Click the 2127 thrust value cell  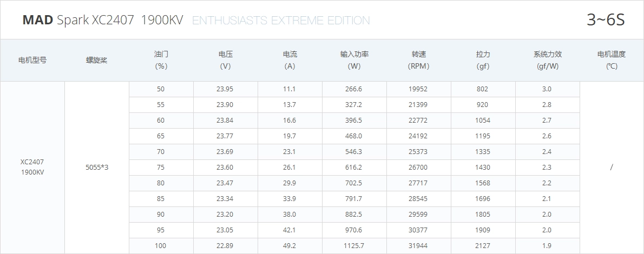pos(483,246)
